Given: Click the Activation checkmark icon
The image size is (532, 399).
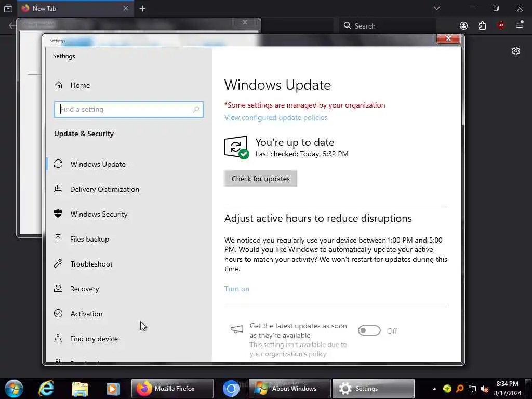Looking at the screenshot, I should coord(58,313).
